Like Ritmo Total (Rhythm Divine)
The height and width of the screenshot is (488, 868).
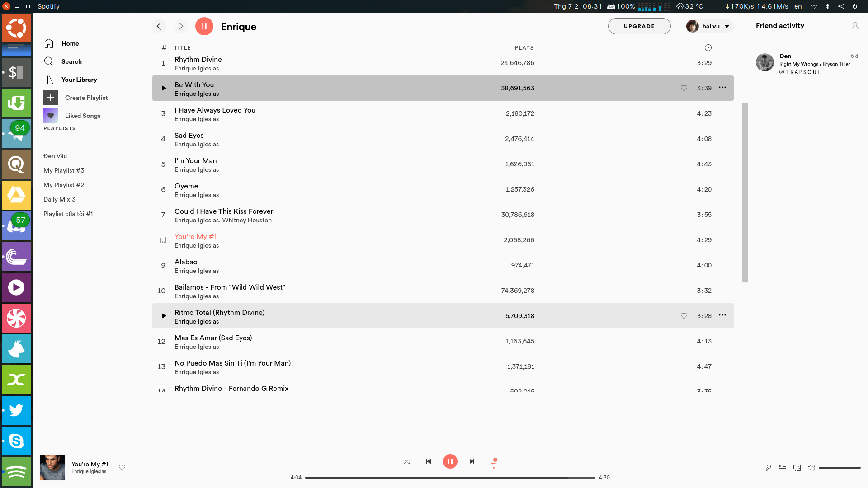coord(684,316)
